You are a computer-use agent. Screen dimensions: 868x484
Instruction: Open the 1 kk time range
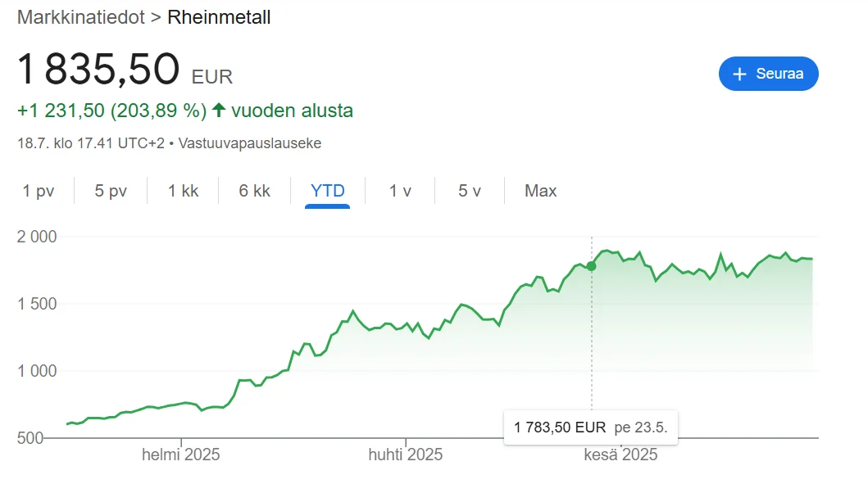click(182, 191)
